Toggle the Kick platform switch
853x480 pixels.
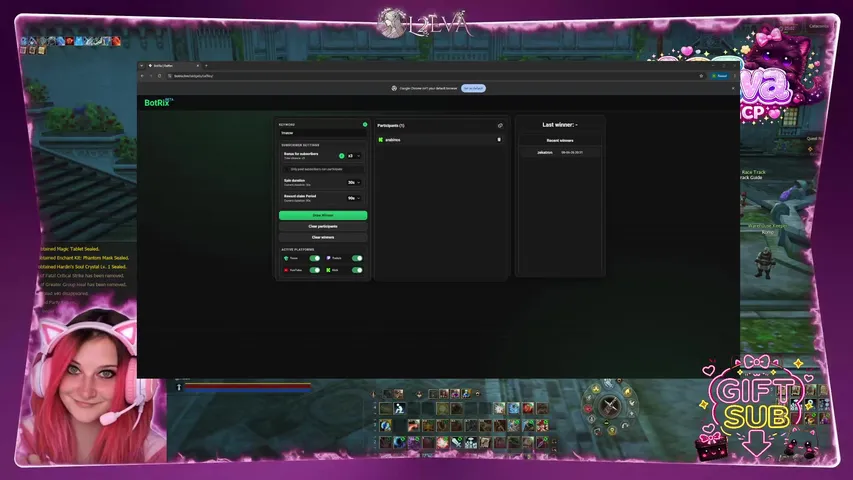(x=357, y=270)
